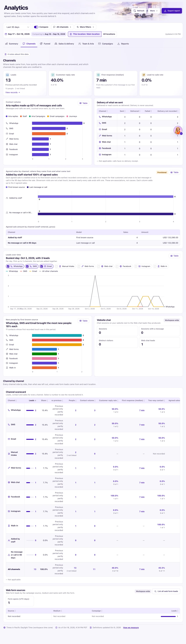Click the Instagram icon in Delivery table
This screenshot has width=186, height=644.
(100, 154)
